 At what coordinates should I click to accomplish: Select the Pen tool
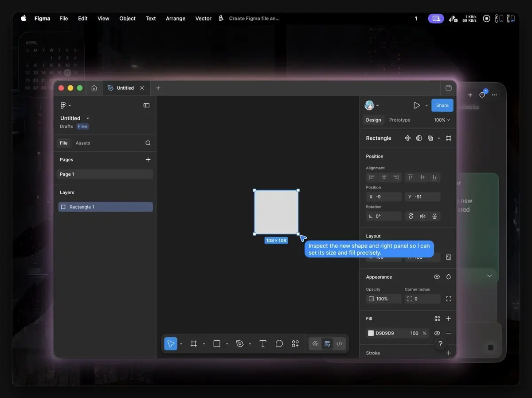pos(240,344)
